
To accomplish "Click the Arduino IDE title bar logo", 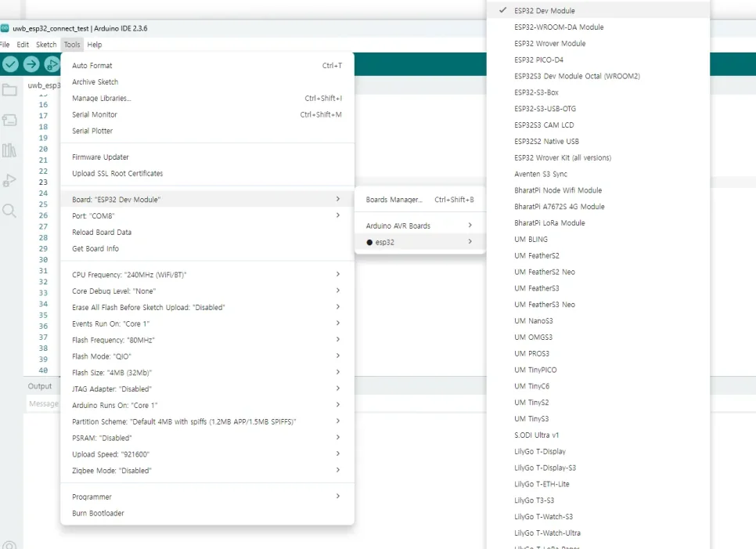I will pyautogui.click(x=5, y=28).
